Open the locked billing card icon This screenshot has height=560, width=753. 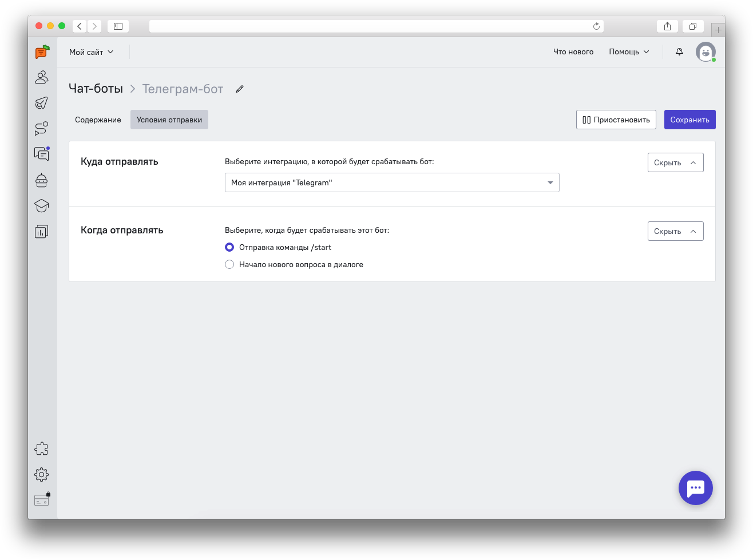point(42,500)
